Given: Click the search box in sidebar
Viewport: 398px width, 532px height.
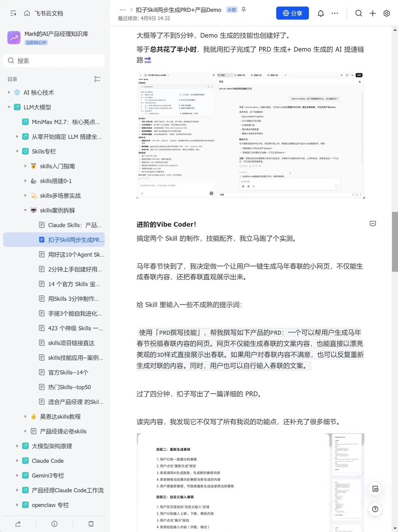Looking at the screenshot, I should pyautogui.click(x=54, y=61).
